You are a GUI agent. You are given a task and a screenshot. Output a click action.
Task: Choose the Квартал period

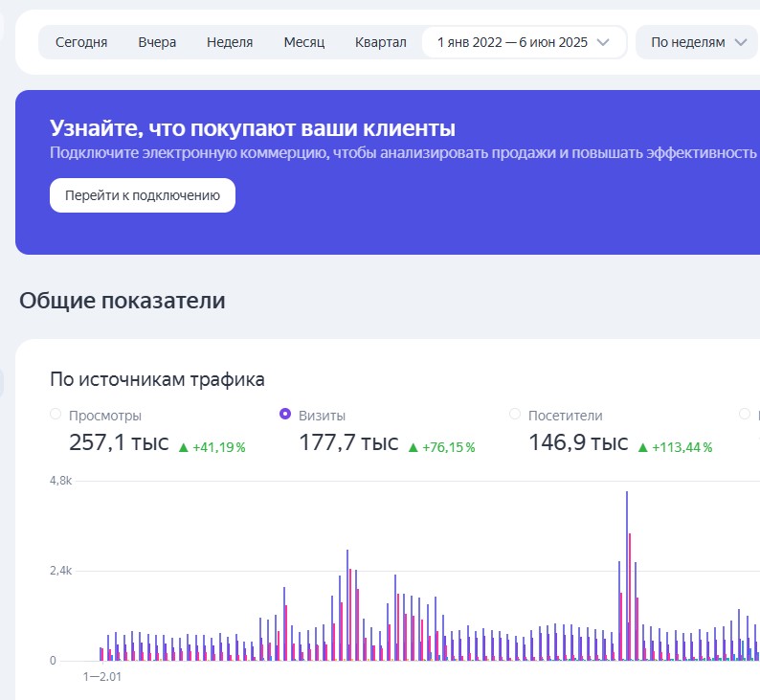pos(381,42)
